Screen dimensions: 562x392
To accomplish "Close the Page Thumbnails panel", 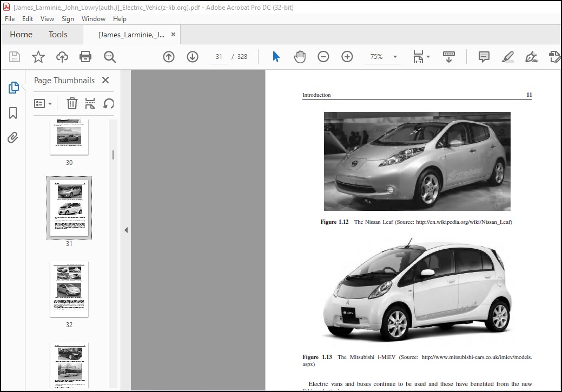I will coord(105,80).
